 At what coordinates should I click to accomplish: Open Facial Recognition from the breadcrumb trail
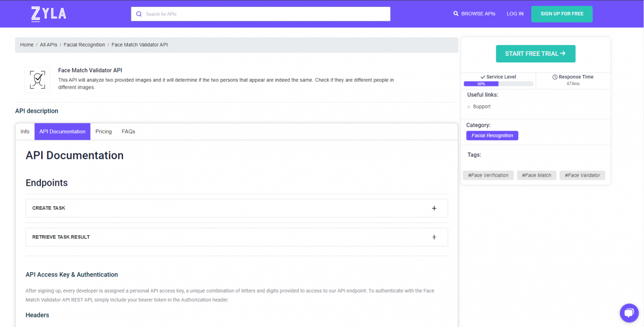point(84,45)
